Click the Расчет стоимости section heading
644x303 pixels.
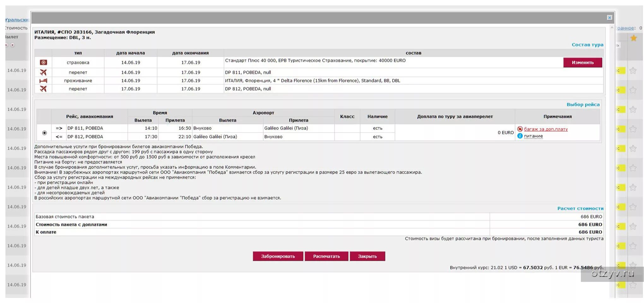(580, 208)
